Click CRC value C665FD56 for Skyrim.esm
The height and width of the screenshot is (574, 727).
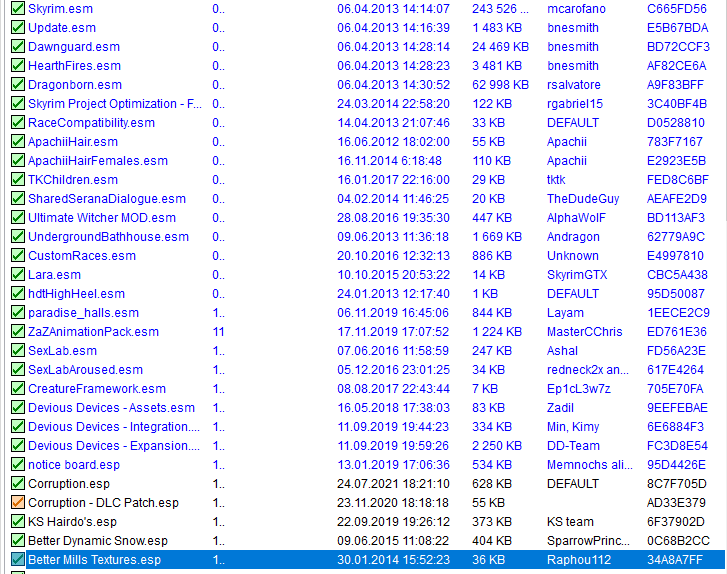click(676, 9)
